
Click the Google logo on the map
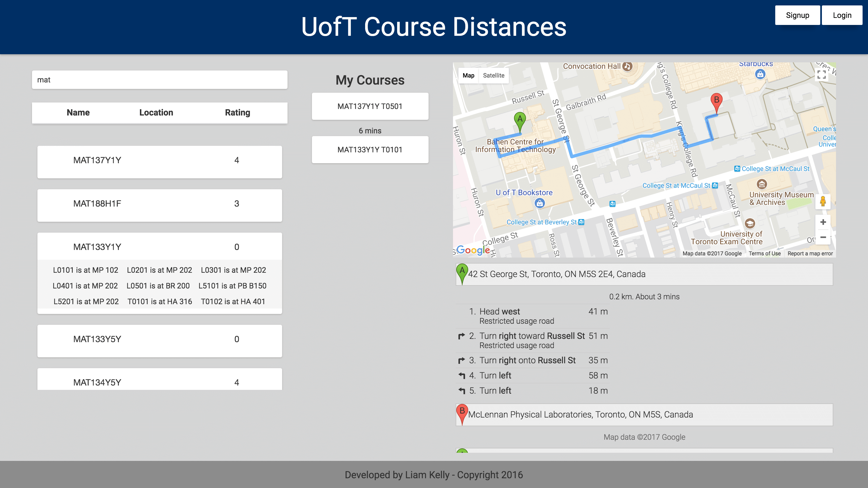tap(473, 250)
